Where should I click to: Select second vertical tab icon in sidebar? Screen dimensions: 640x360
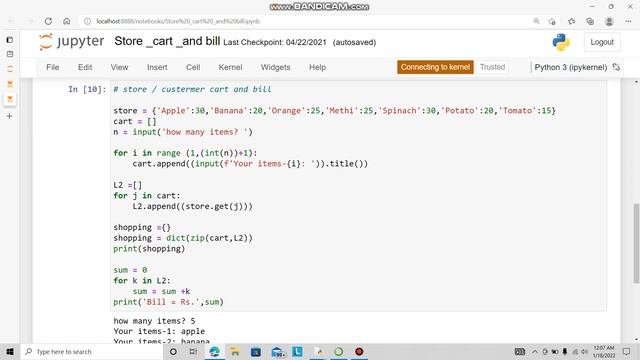click(10, 54)
